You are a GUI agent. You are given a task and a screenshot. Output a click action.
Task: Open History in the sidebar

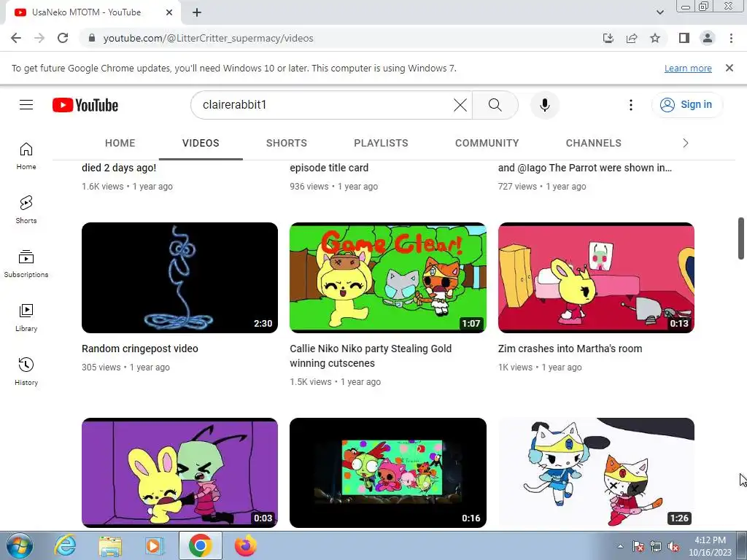pyautogui.click(x=26, y=371)
